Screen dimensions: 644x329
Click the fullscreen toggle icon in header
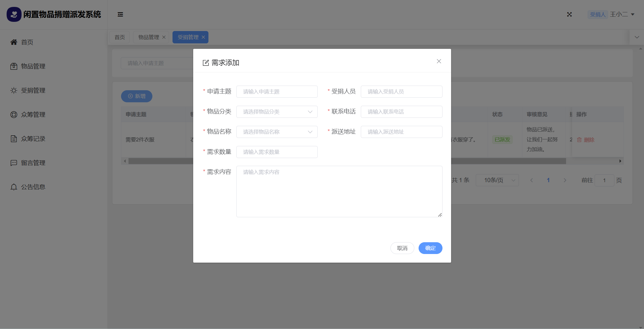pos(569,14)
